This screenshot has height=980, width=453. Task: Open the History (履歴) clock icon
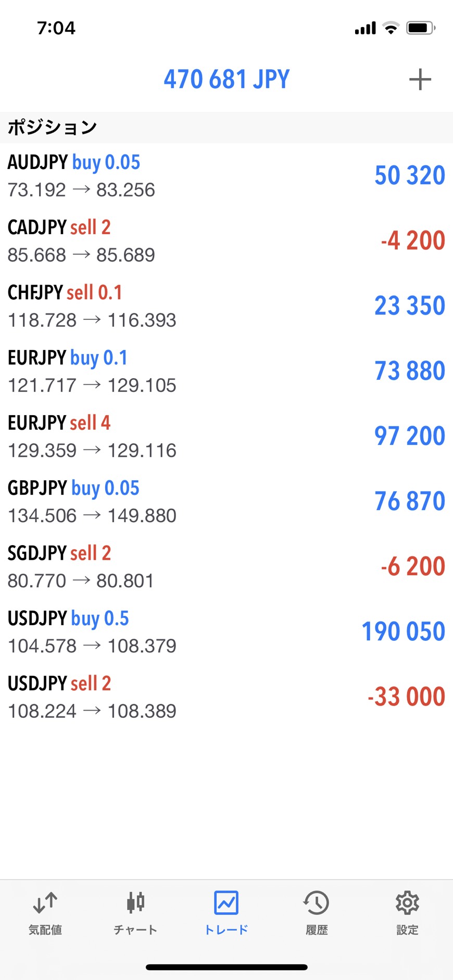click(x=317, y=904)
